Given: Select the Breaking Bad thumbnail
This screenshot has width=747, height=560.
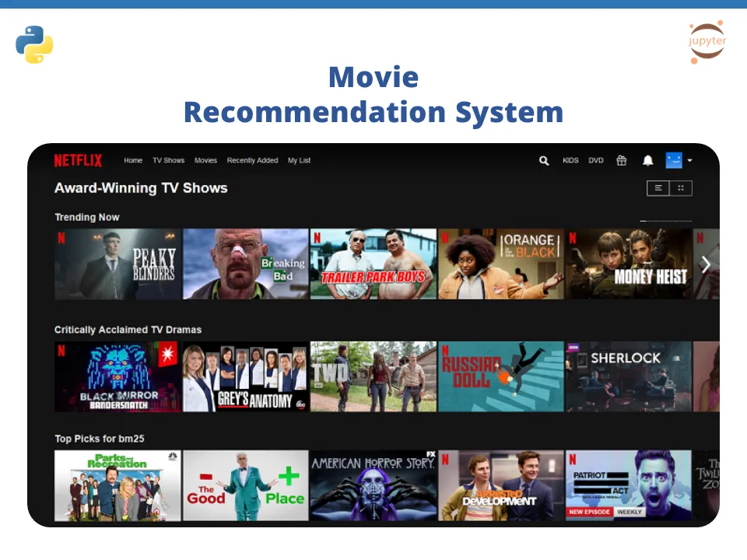Looking at the screenshot, I should 246,264.
